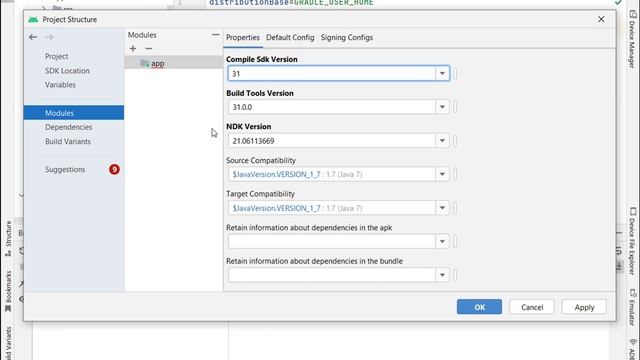Open Device File Explorer side panel
The height and width of the screenshot is (360, 640).
632,242
